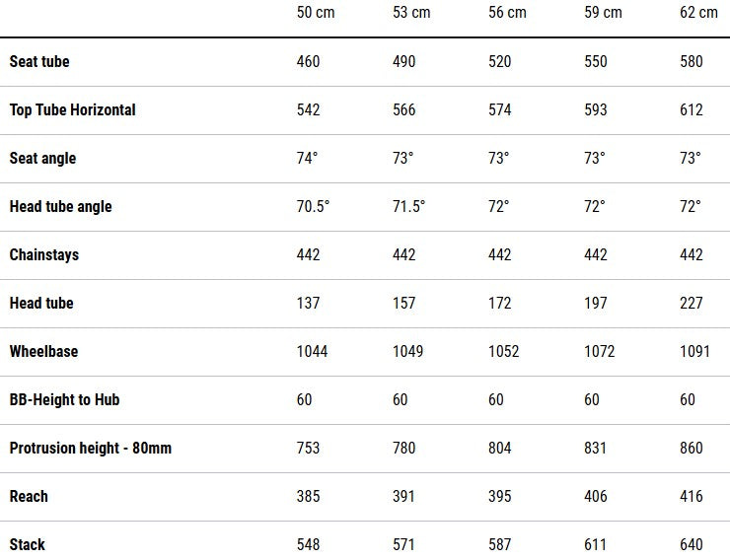
Task: Select the Protrusion height - 80mm label
Action: 90,448
